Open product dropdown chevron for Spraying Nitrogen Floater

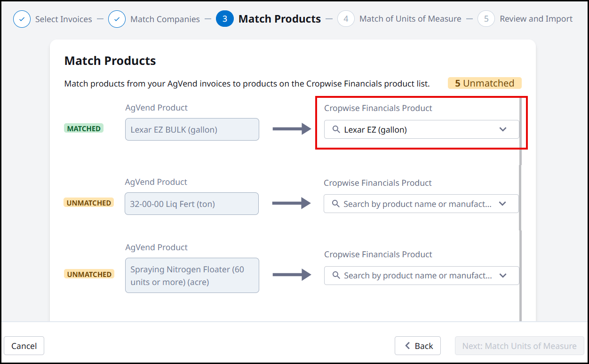tap(503, 275)
